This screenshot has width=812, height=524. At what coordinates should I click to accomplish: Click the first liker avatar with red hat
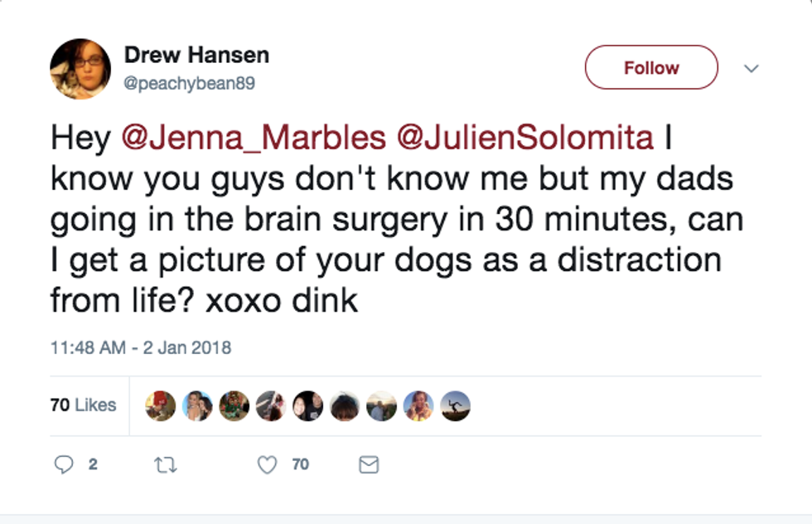(x=160, y=406)
